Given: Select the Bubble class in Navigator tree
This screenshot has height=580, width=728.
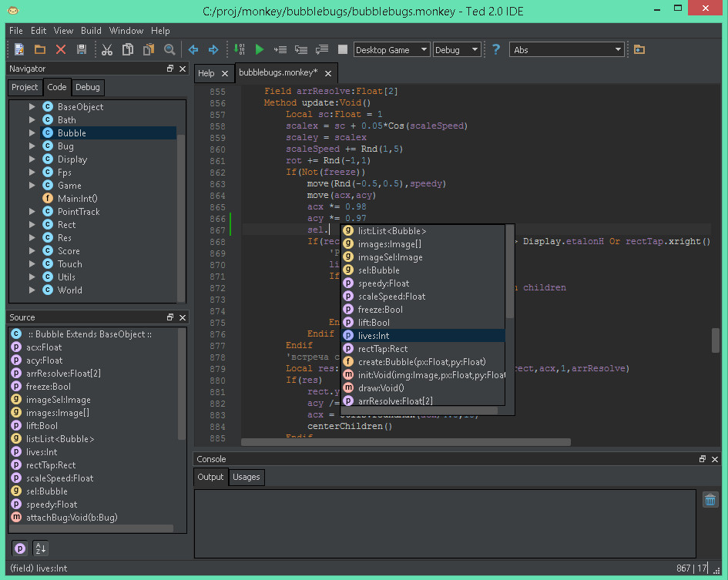Looking at the screenshot, I should pos(72,133).
